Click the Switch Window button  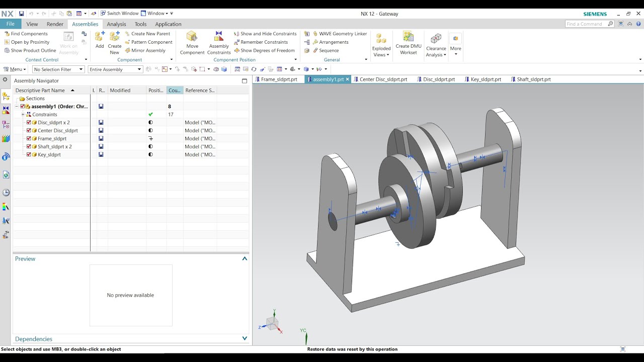(x=119, y=14)
